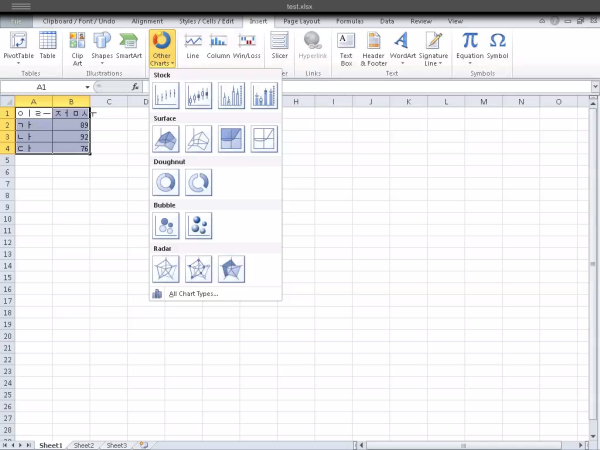Minimize the ribbon with caret icon
600x450 pixels.
(542, 21)
